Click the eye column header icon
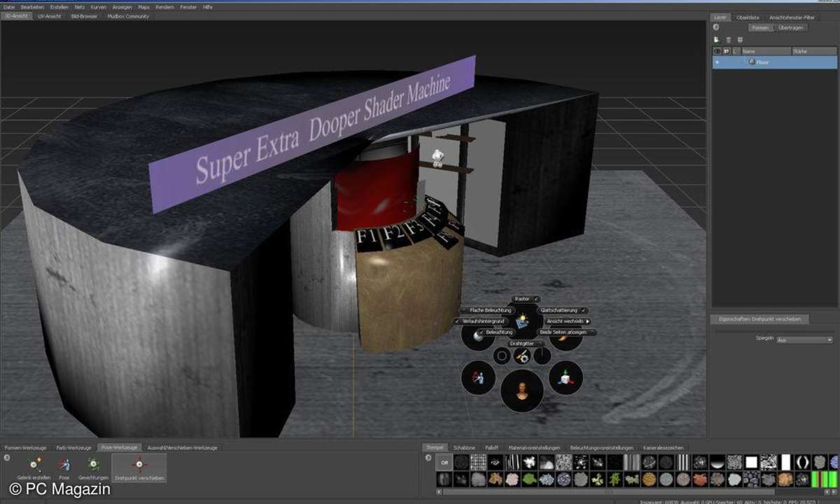The height and width of the screenshot is (504, 840). (717, 51)
